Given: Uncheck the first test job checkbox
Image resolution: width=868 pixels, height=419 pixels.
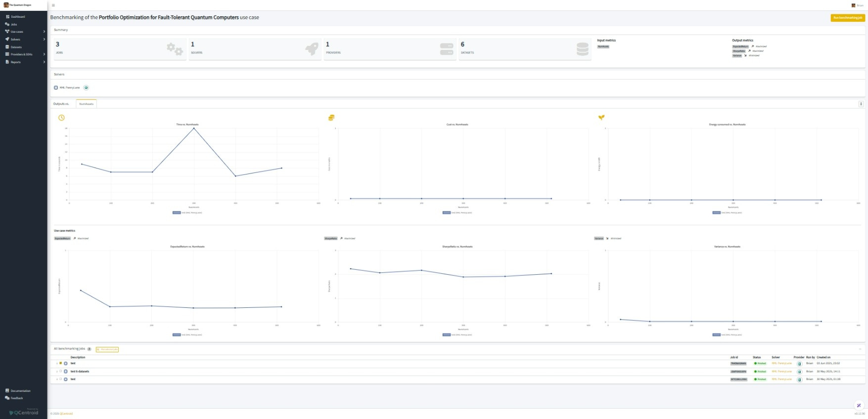Looking at the screenshot, I should coord(61,363).
